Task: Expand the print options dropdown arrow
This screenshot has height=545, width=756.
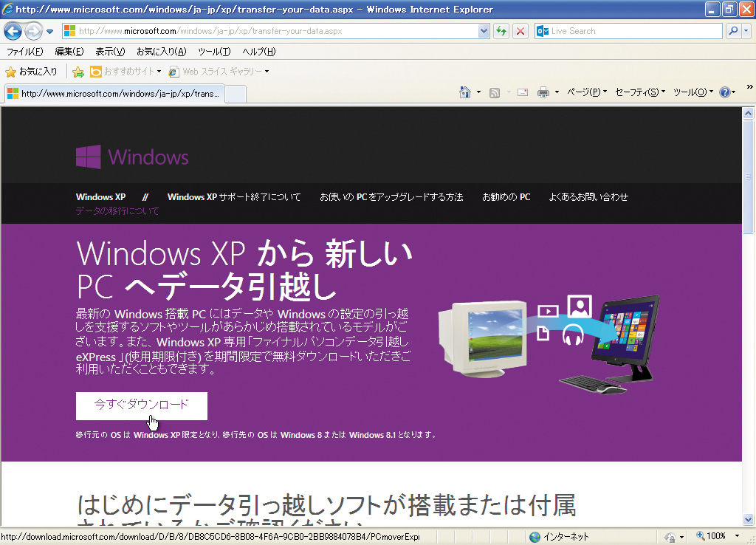Action: 557,92
